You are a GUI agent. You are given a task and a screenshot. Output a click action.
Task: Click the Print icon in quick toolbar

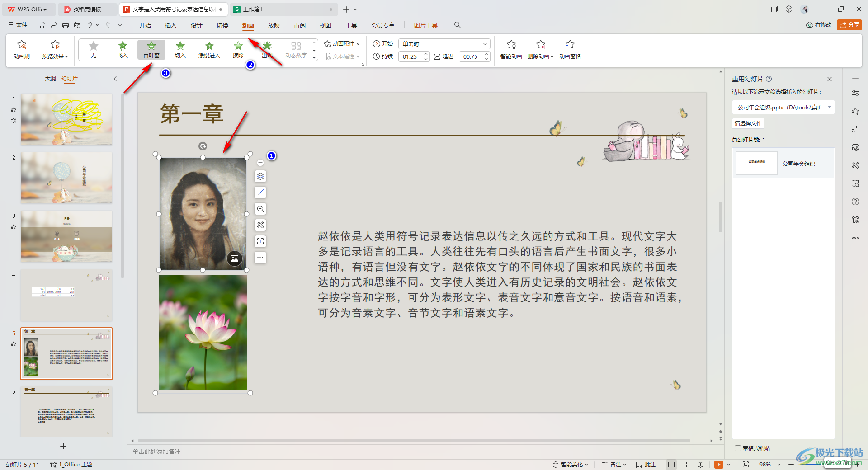(66, 25)
